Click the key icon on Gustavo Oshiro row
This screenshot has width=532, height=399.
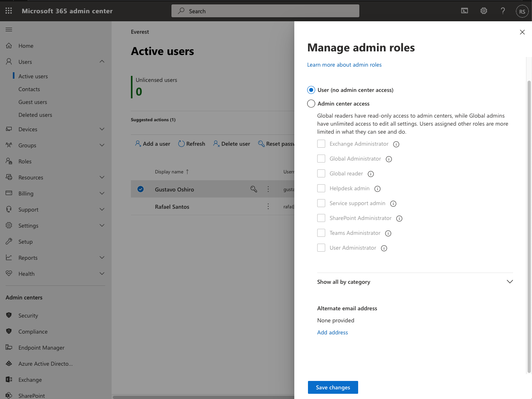254,189
